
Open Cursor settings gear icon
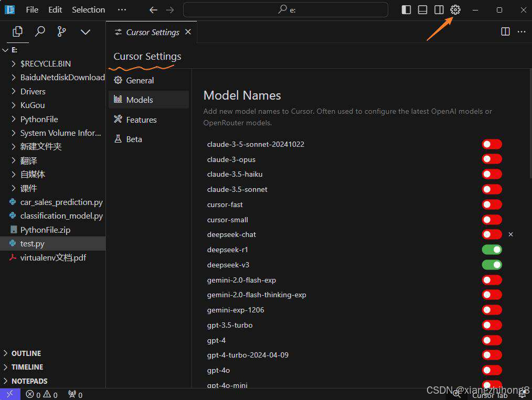[x=455, y=10]
